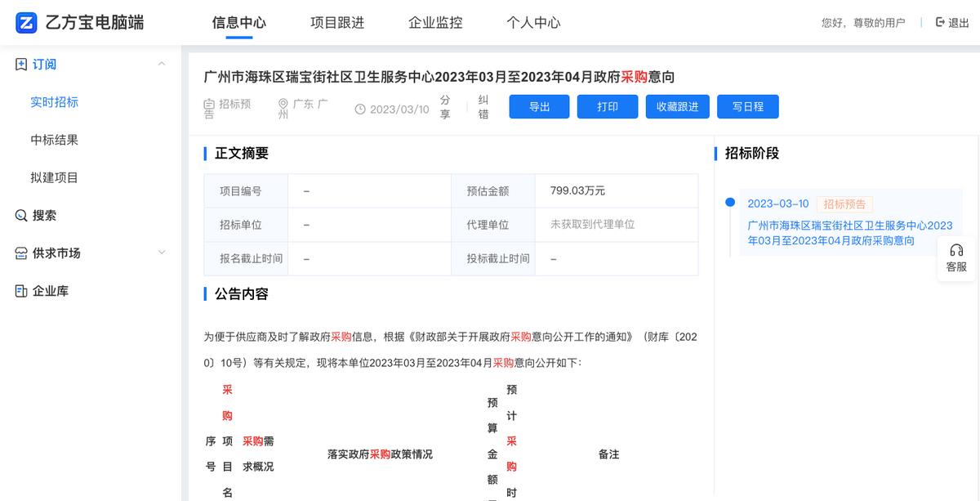Expand the 供求市场 dropdown arrow

[x=161, y=253]
